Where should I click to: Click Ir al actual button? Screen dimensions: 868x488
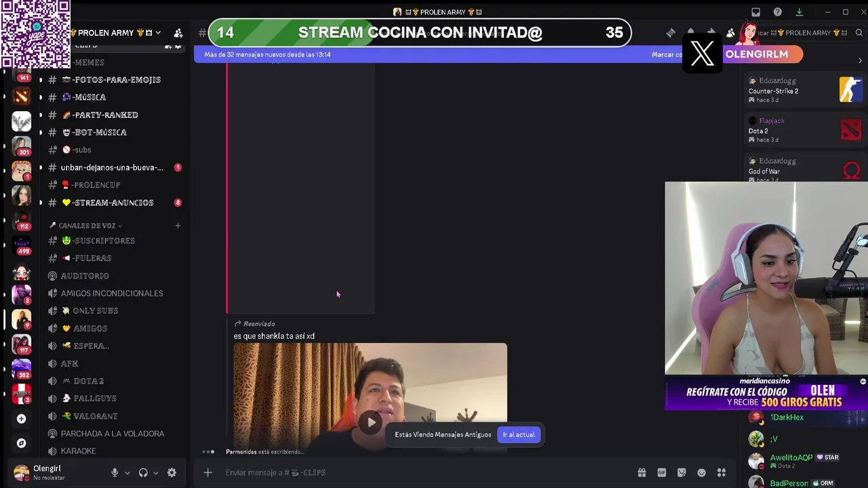tap(519, 434)
